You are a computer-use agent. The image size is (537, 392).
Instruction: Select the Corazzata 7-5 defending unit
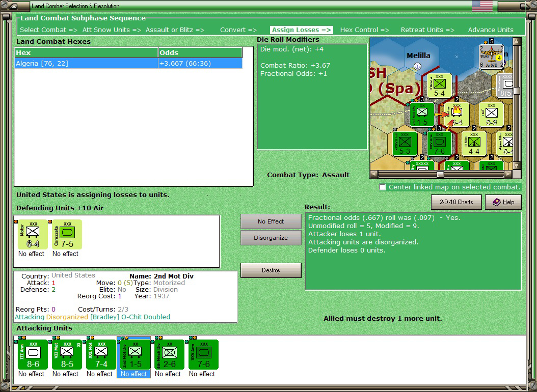pos(67,235)
